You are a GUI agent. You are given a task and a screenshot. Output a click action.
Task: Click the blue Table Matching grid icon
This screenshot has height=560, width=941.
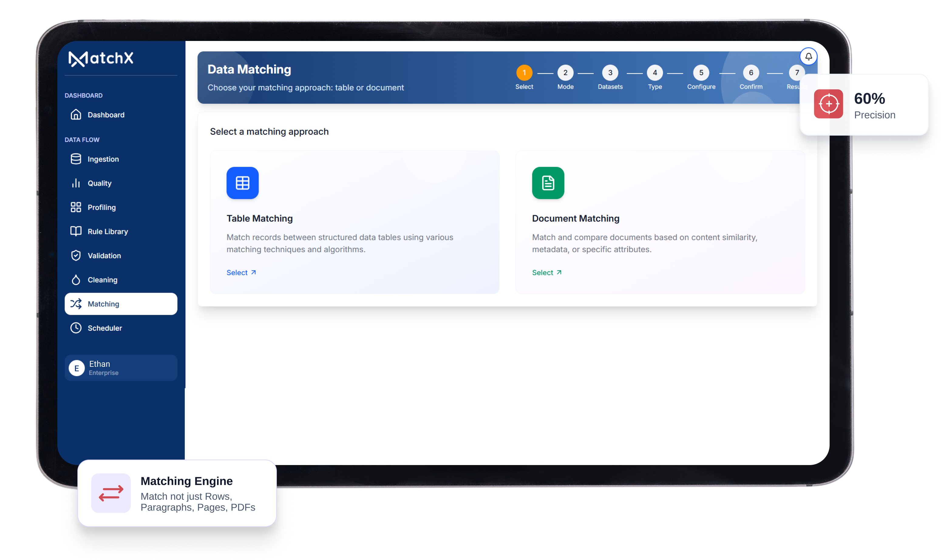point(243,183)
